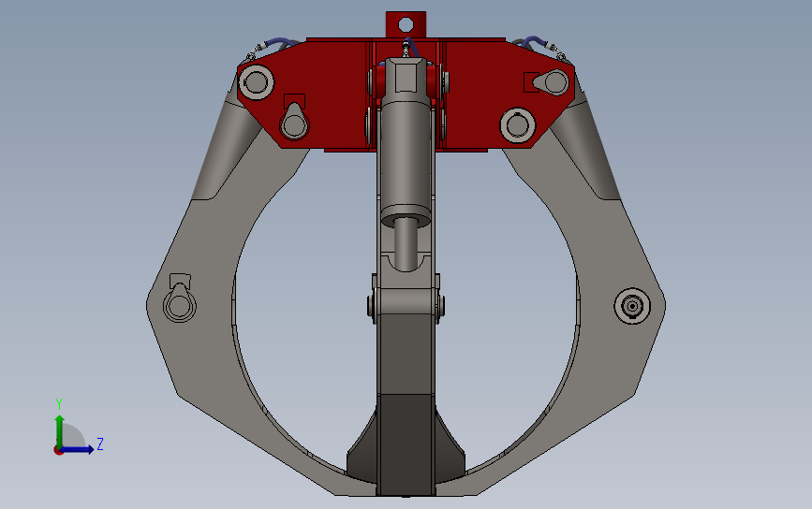
Task: Select the keyed pin on left arm
Action: coord(180,298)
